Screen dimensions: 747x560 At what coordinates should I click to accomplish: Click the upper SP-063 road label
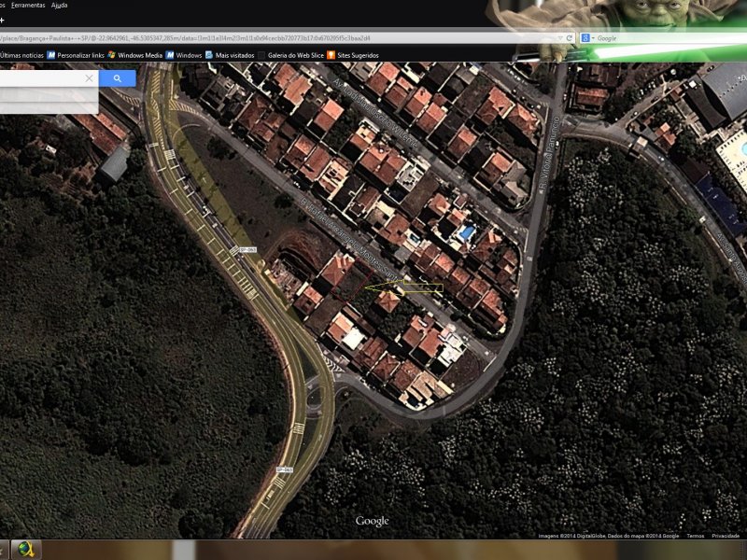click(x=247, y=249)
